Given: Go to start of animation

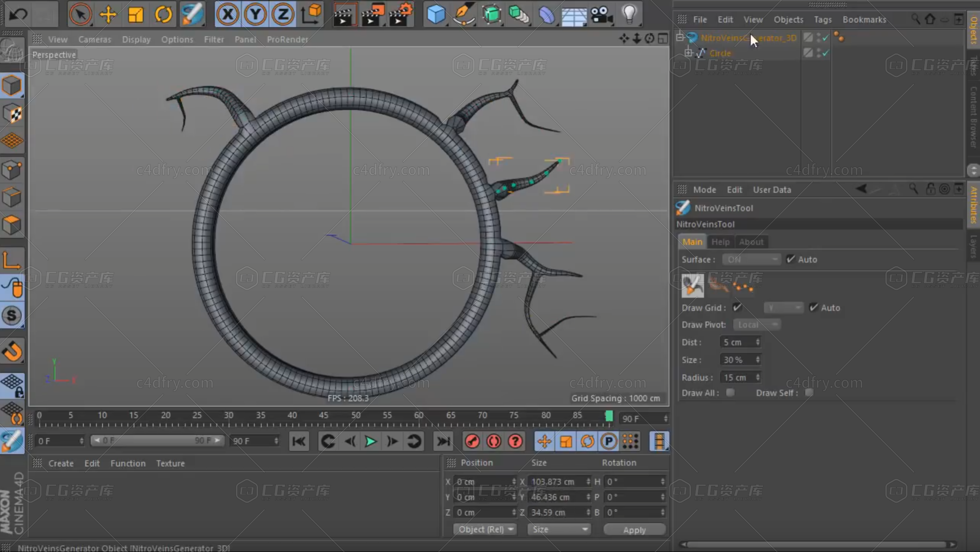Looking at the screenshot, I should click(299, 442).
